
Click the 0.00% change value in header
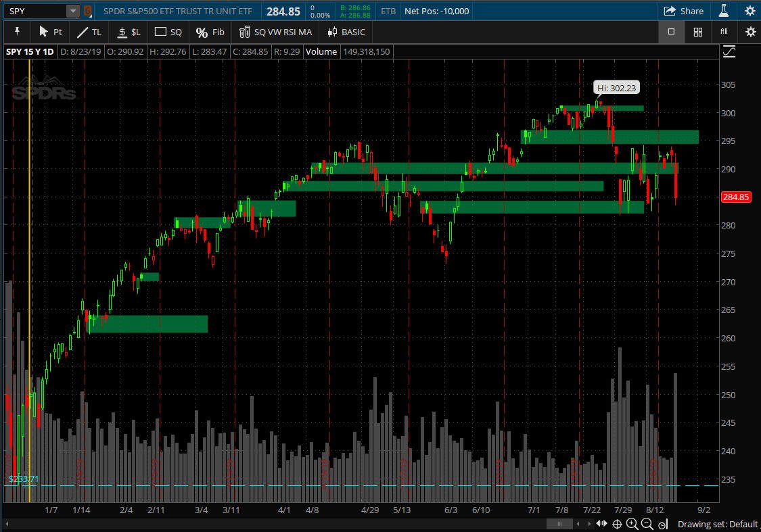point(321,15)
